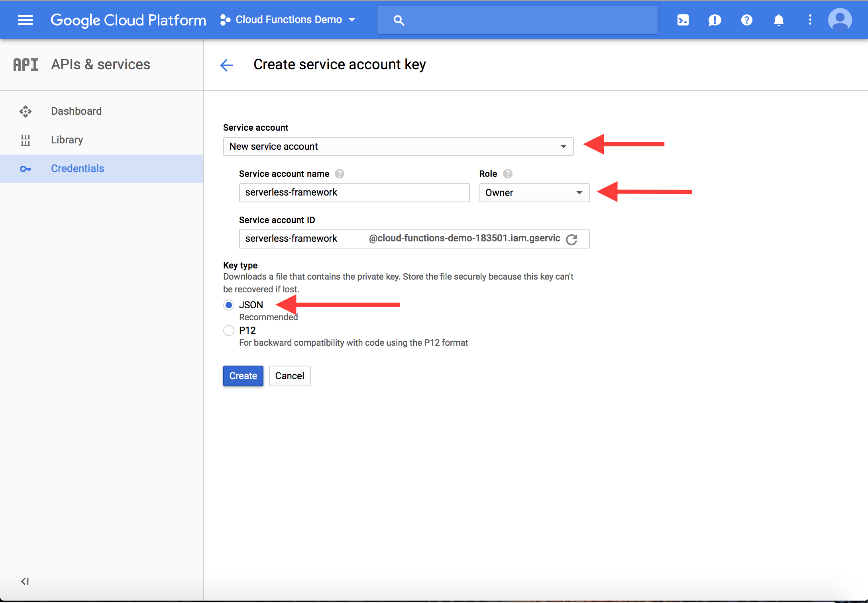Toggle the service account dropdown
Image resolution: width=868 pixels, height=603 pixels.
pyautogui.click(x=563, y=146)
